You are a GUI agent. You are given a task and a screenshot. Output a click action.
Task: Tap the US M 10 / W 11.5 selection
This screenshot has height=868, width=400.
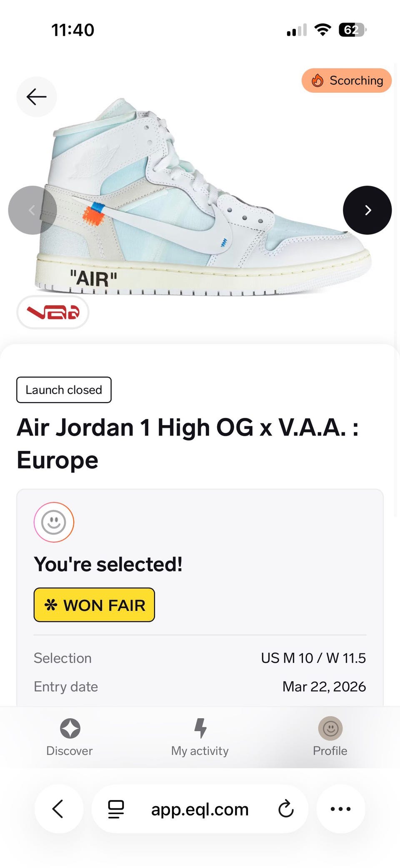click(313, 658)
